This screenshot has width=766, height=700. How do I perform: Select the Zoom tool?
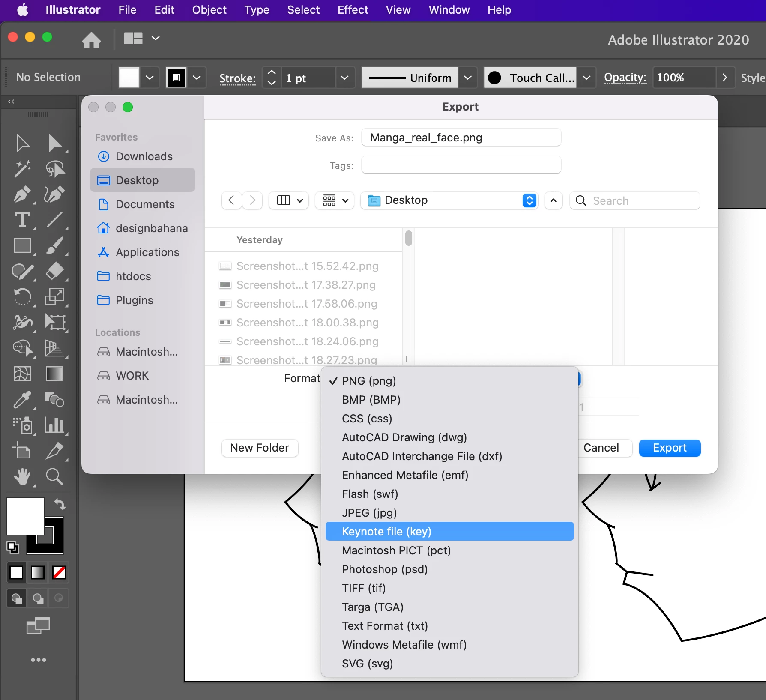[55, 476]
